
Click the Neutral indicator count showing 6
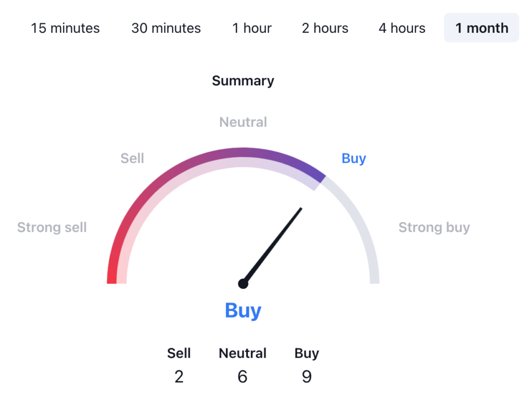(242, 376)
